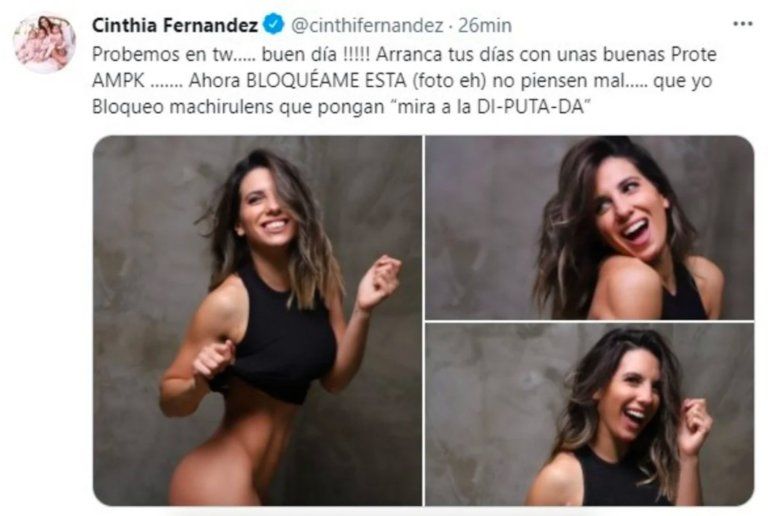Click the black top in the left photo
The width and height of the screenshot is (768, 516).
[x=274, y=338]
